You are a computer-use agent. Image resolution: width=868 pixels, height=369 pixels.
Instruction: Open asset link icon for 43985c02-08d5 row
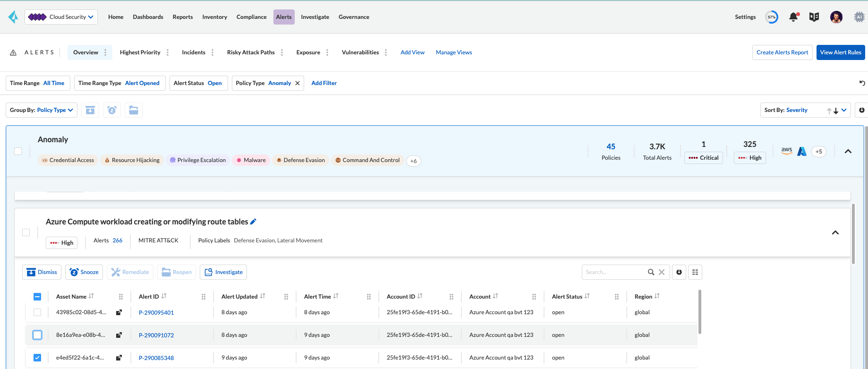point(119,312)
